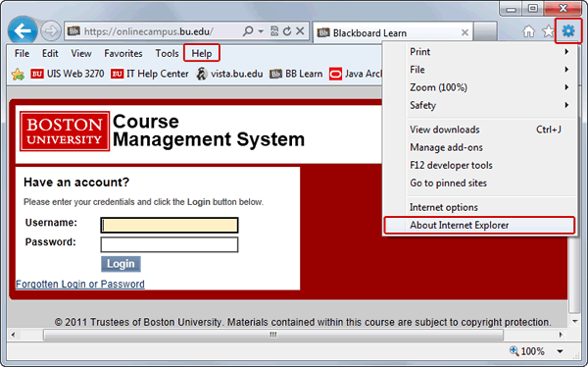
Task: Open the Favorites star icon
Action: (548, 31)
